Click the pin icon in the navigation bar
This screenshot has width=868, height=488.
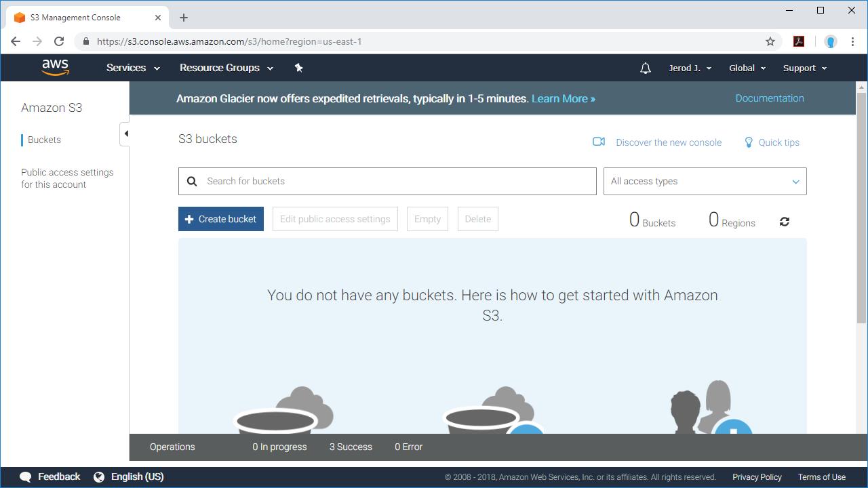point(298,68)
